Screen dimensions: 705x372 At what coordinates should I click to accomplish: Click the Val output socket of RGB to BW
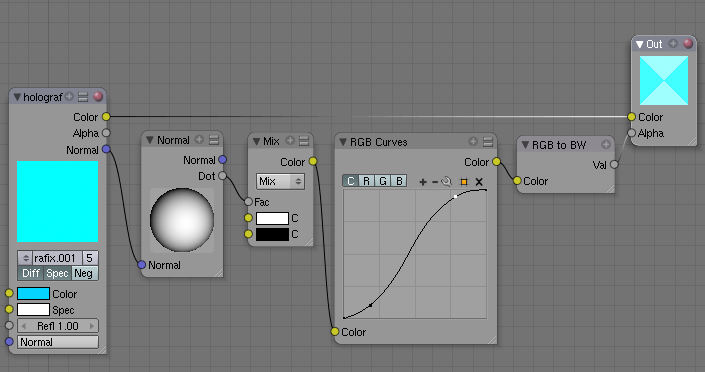coord(614,165)
